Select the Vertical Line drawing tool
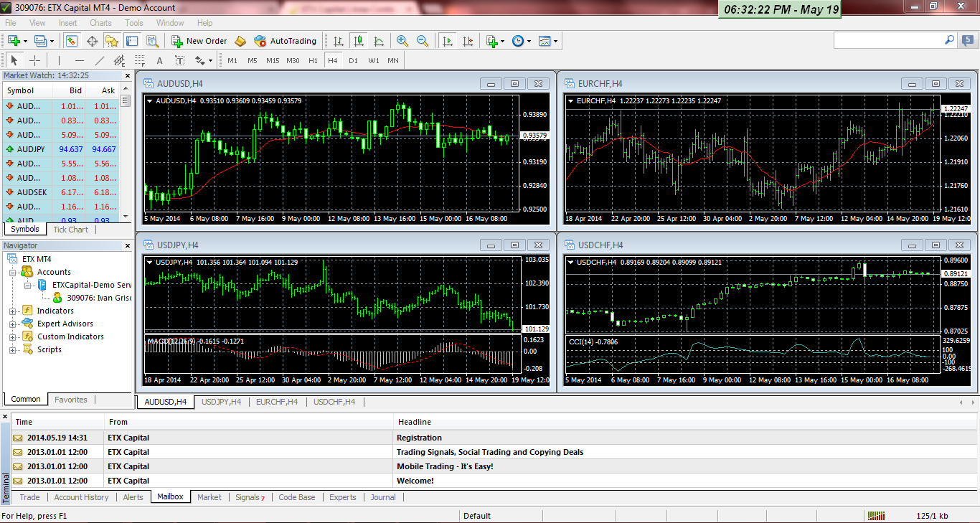Viewport: 980px width, 523px height. (59, 60)
